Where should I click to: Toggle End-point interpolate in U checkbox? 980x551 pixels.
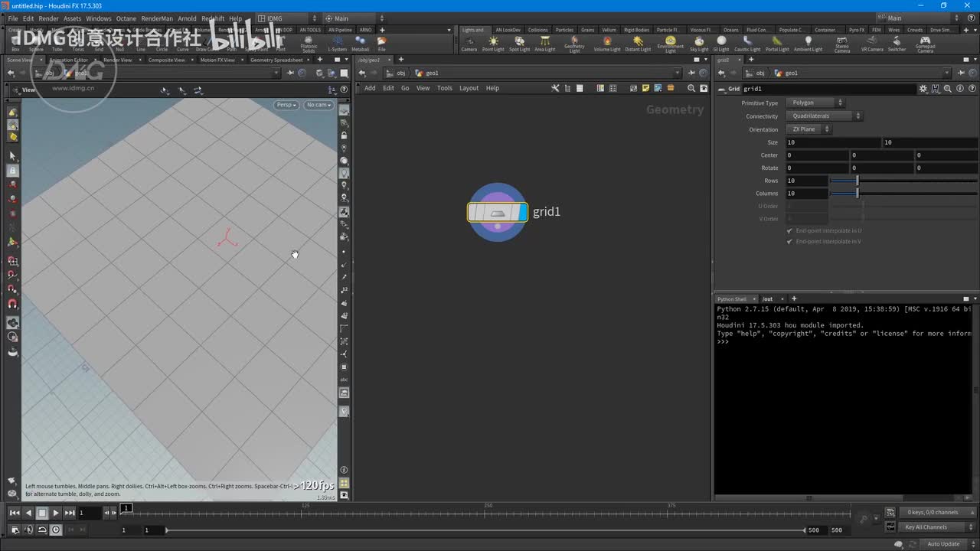coord(789,230)
